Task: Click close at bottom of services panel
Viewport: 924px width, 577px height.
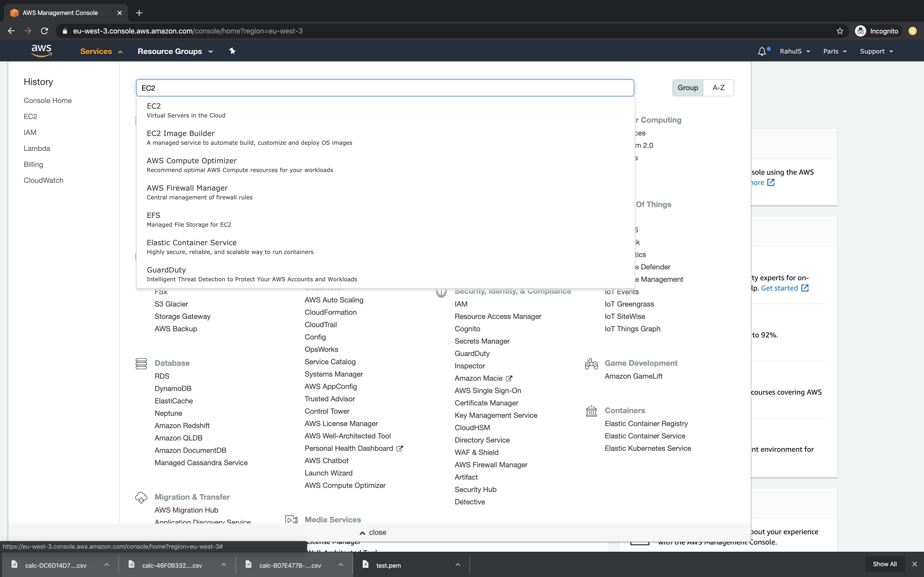Action: click(x=373, y=532)
